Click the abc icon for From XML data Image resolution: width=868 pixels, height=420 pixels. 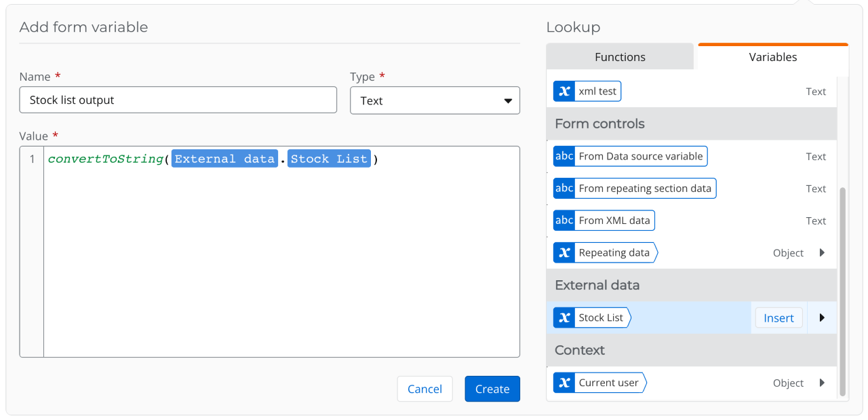[564, 221]
